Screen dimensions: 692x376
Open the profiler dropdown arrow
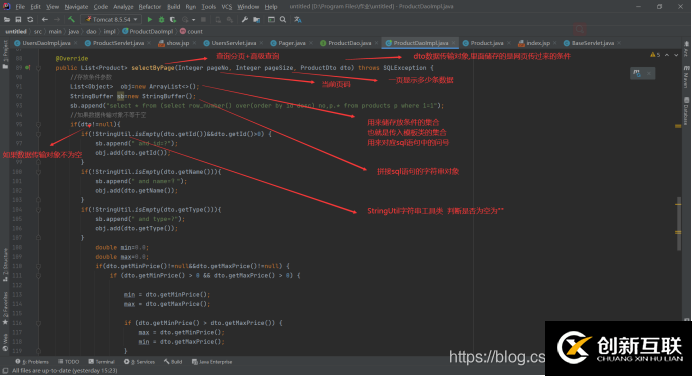193,19
